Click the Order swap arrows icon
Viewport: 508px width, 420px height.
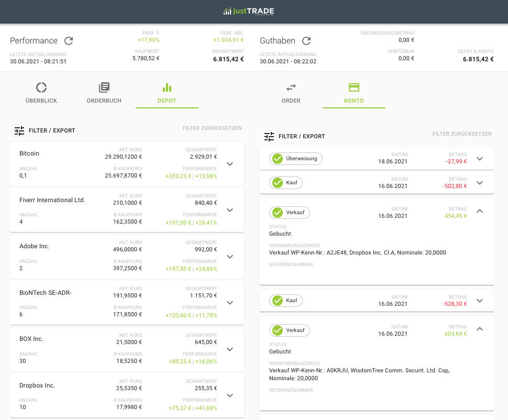pyautogui.click(x=291, y=87)
